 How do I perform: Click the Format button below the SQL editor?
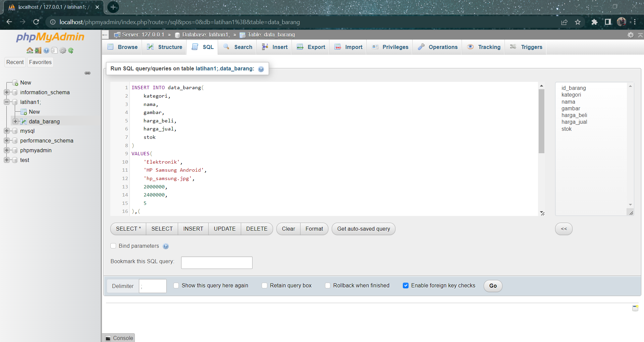[314, 229]
